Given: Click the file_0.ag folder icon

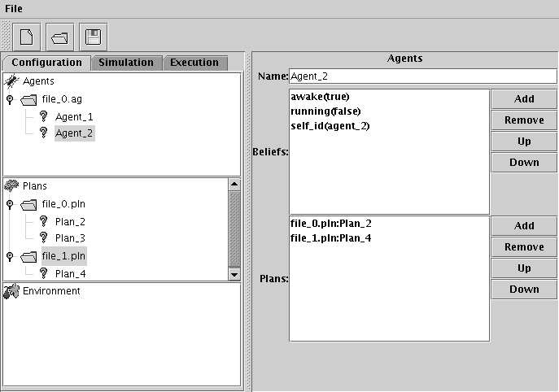Looking at the screenshot, I should point(30,99).
